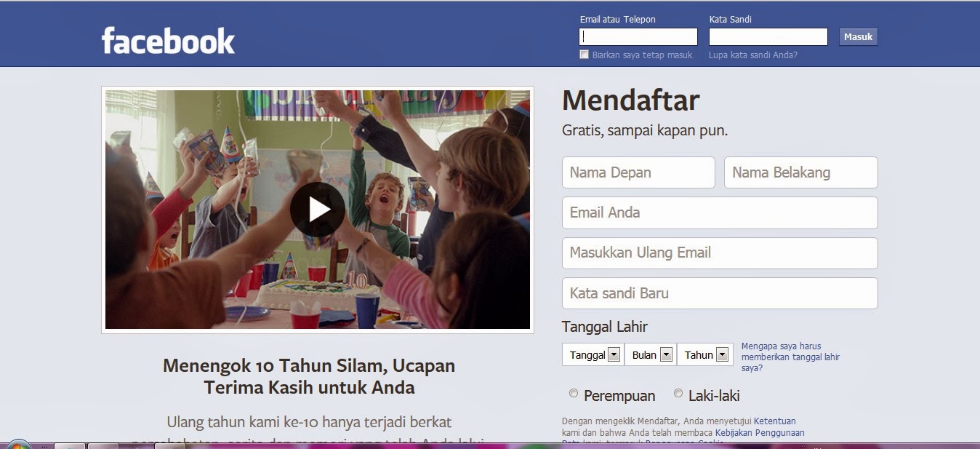
Task: Open the Ketentuan terms link
Action: (x=775, y=421)
